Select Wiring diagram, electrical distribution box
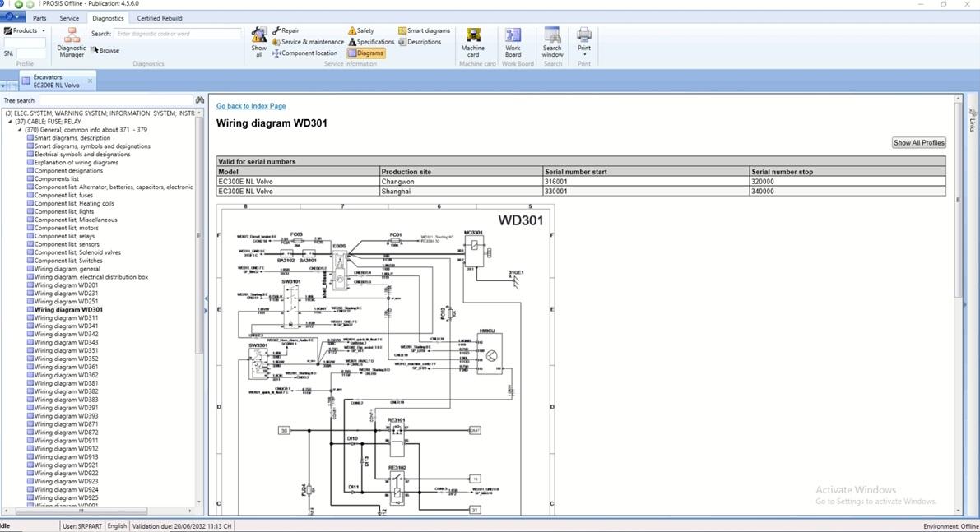This screenshot has width=980, height=532. [91, 276]
